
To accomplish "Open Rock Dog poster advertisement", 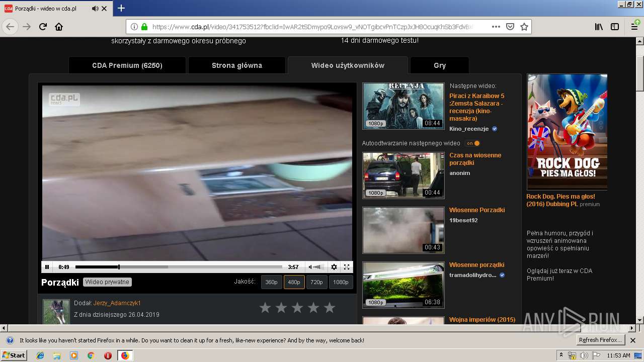I will (567, 132).
